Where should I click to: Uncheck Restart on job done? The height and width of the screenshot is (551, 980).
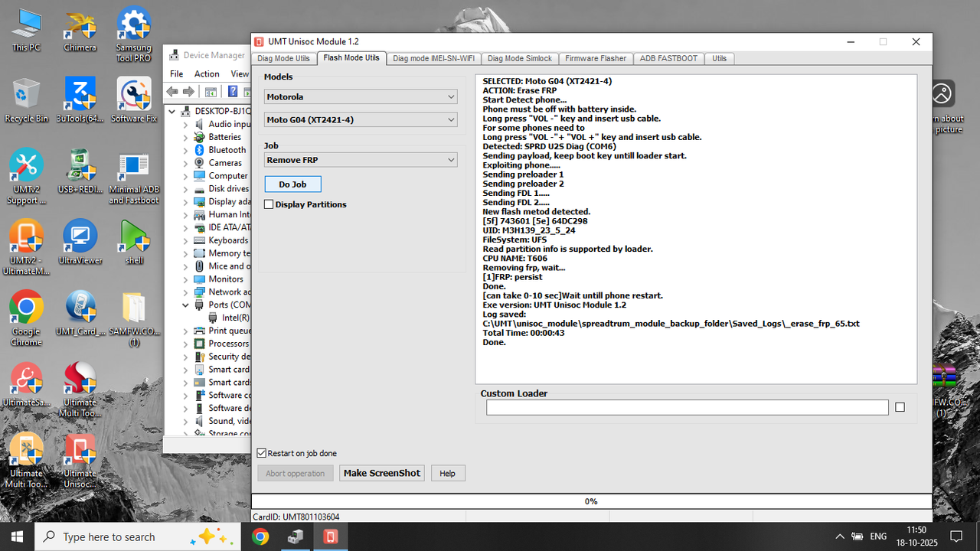261,453
